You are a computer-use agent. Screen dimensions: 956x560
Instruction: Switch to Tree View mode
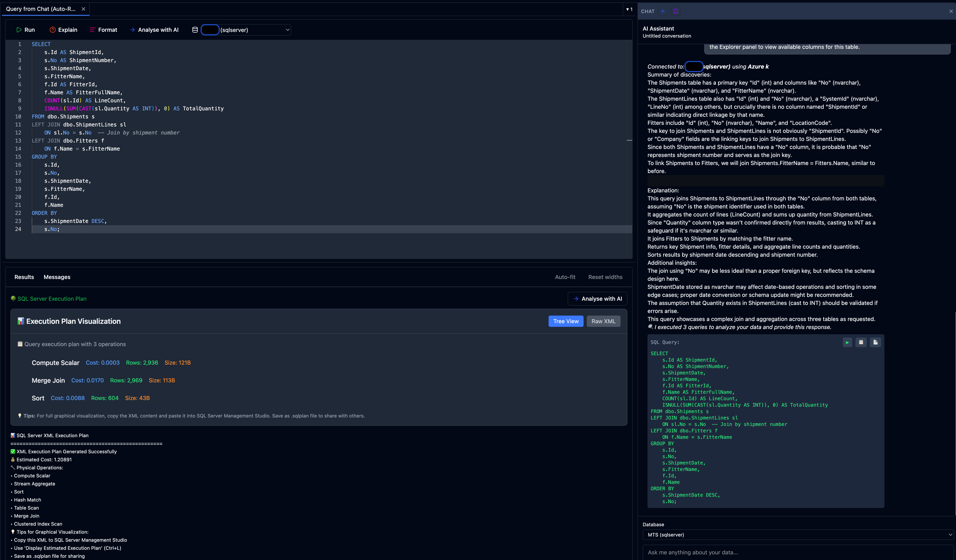[566, 321]
